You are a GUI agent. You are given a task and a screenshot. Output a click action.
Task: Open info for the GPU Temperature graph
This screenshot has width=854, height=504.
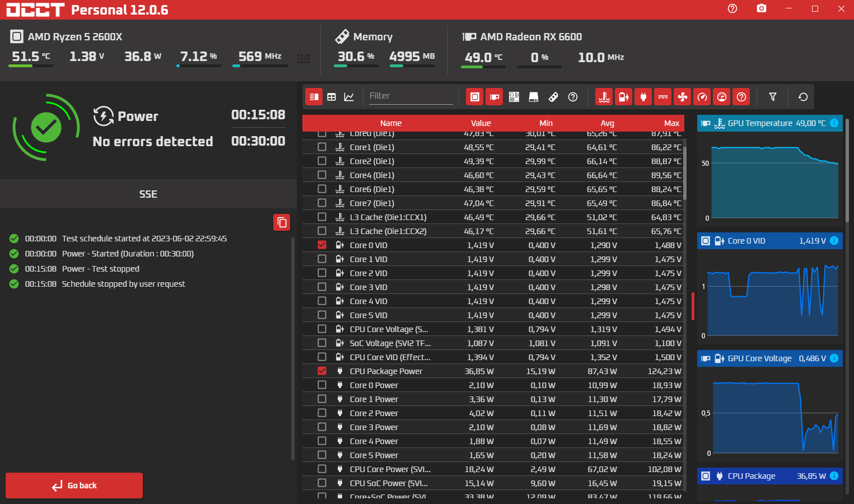click(x=834, y=123)
